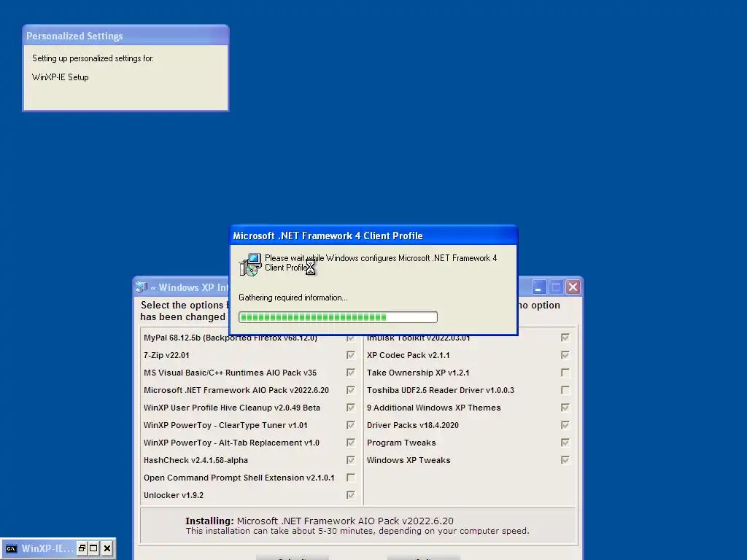Toggle the Windows XP Tweaks checkbox
Screen dimensions: 747x560
pos(565,460)
